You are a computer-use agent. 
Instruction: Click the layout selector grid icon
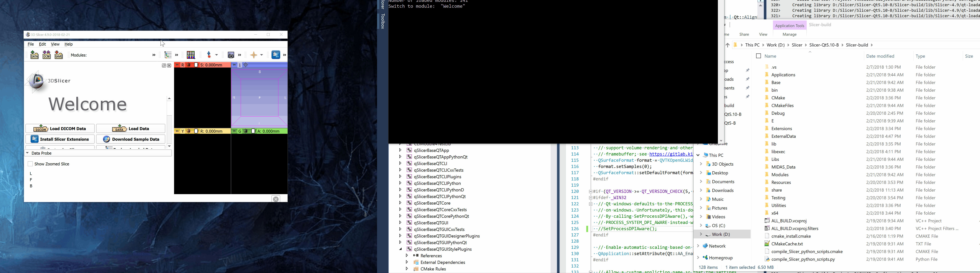click(x=191, y=55)
